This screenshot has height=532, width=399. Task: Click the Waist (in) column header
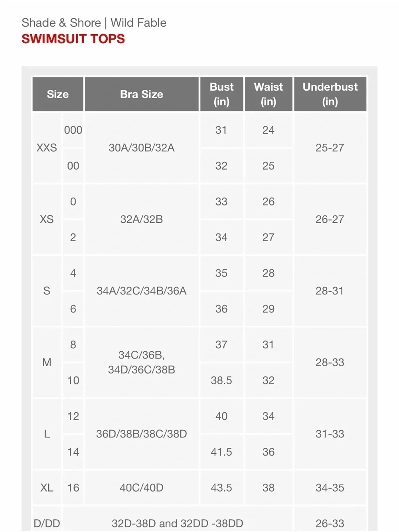(269, 94)
